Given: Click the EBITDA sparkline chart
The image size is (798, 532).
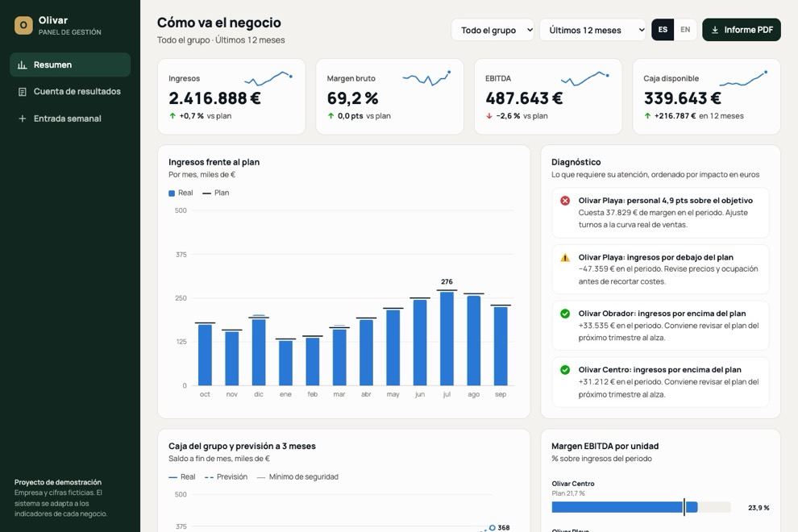Looking at the screenshot, I should coord(584,78).
